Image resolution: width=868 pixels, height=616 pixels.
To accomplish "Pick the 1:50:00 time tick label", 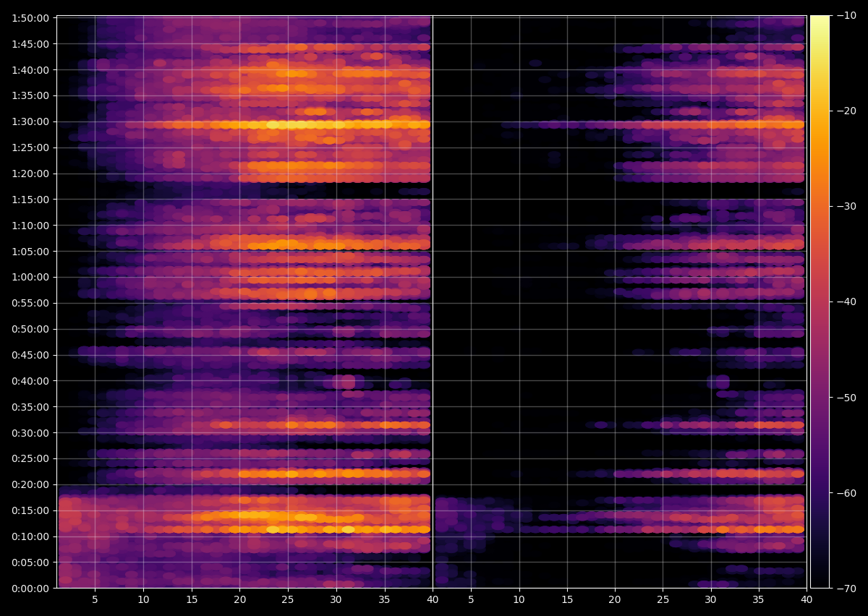I will click(31, 17).
